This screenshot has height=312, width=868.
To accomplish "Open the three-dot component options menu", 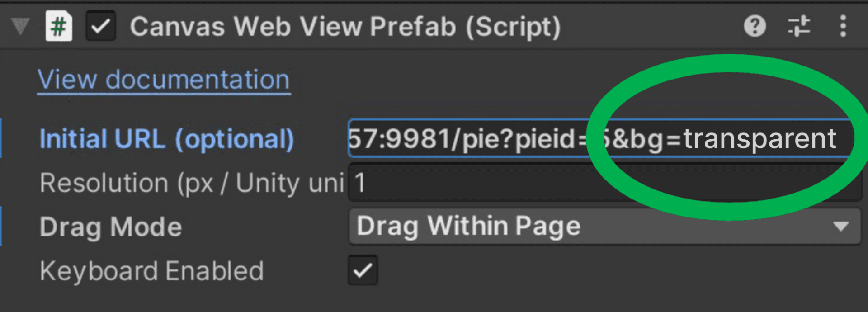I will click(x=843, y=26).
